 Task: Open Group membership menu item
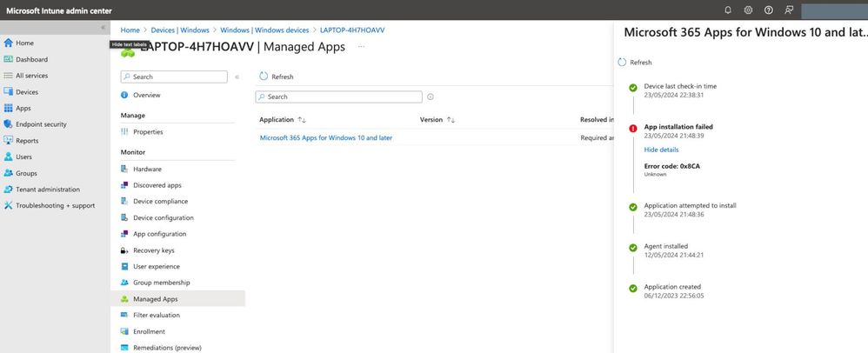(162, 283)
